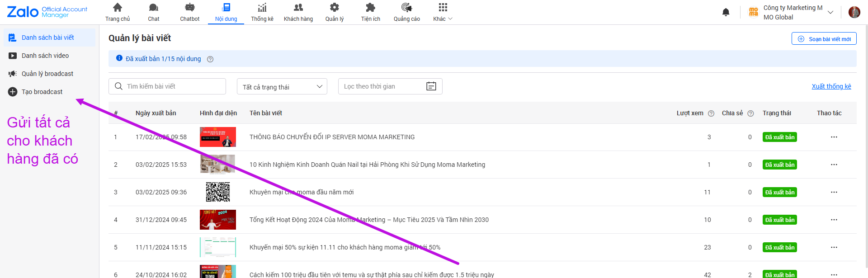
Task: Select Tạo broadcast in sidebar
Action: 50,92
